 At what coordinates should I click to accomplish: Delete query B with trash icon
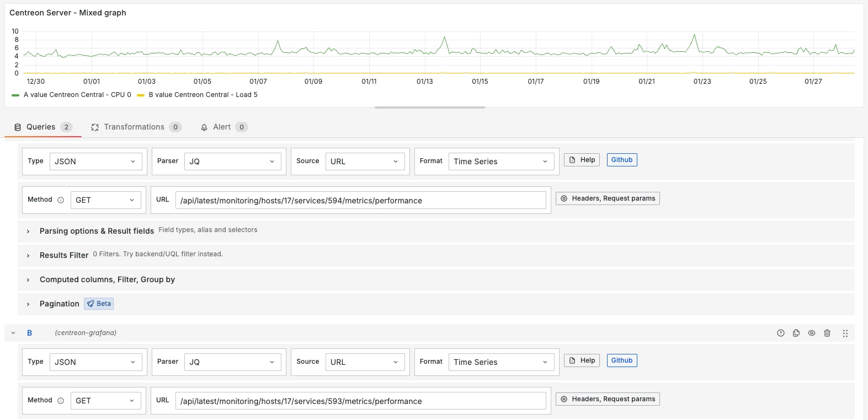(x=827, y=333)
